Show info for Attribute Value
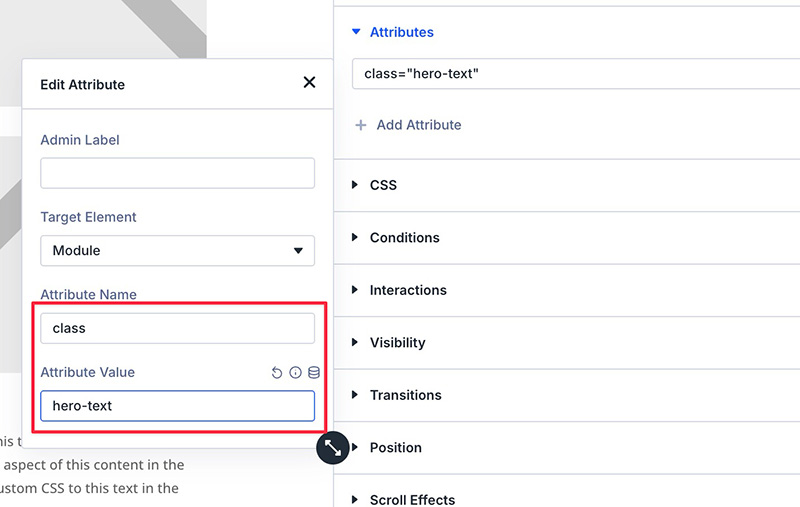Screen dimensions: 800x507 tap(295, 373)
